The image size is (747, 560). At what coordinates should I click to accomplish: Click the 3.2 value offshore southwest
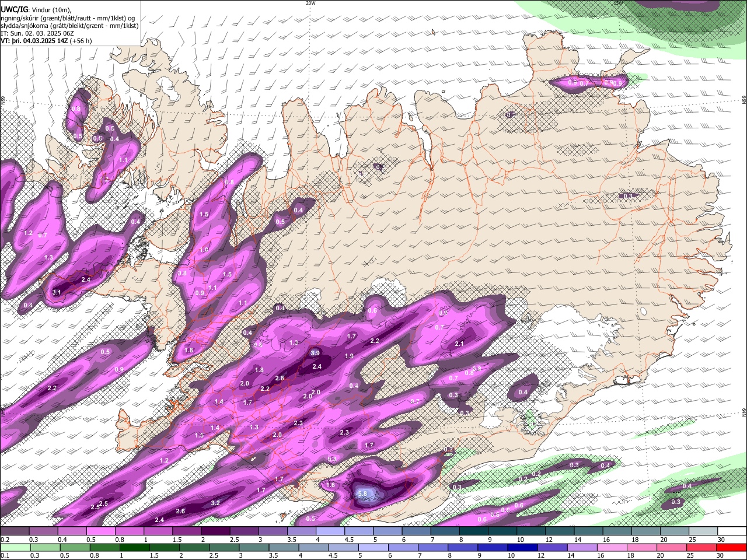click(x=215, y=503)
